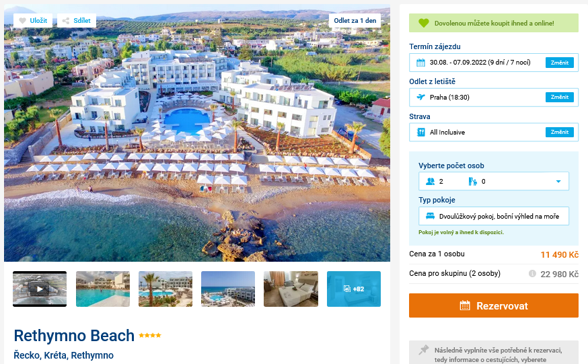
Task: Expand the number of persons dropdown arrow
Action: tap(558, 182)
